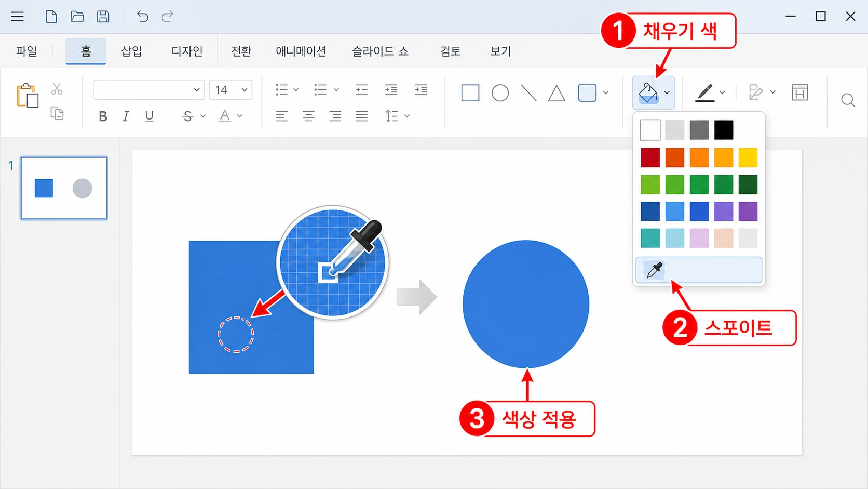Toggle bold formatting

pyautogui.click(x=103, y=116)
